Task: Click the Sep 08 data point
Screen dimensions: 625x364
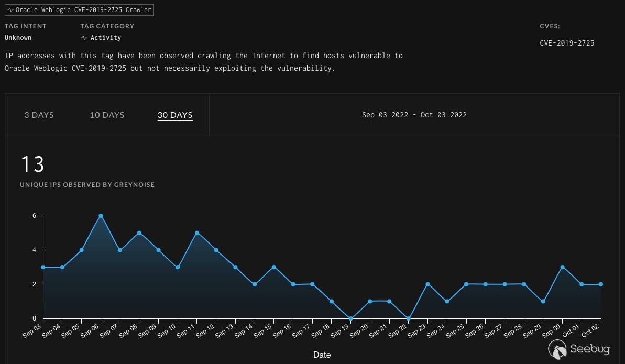Action: click(x=139, y=233)
